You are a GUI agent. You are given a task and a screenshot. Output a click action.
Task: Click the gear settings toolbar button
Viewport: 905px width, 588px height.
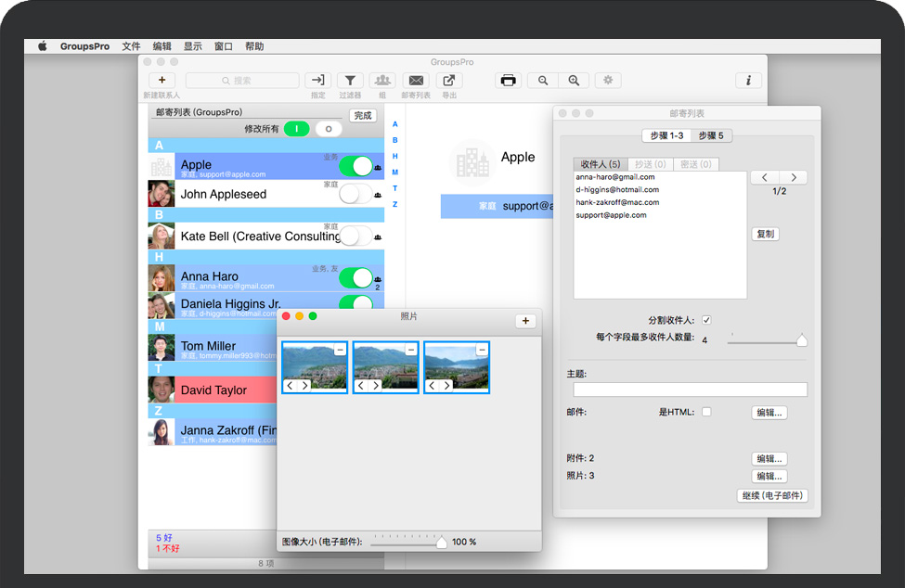click(608, 81)
